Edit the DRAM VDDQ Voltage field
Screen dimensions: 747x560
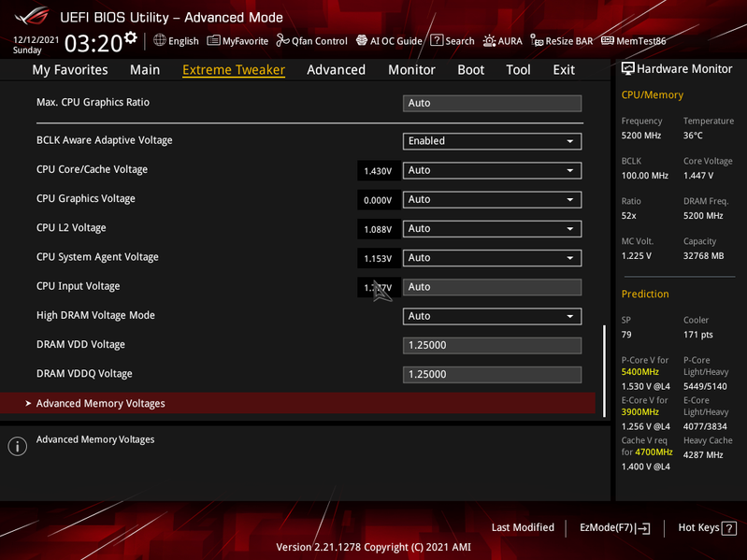click(x=492, y=374)
